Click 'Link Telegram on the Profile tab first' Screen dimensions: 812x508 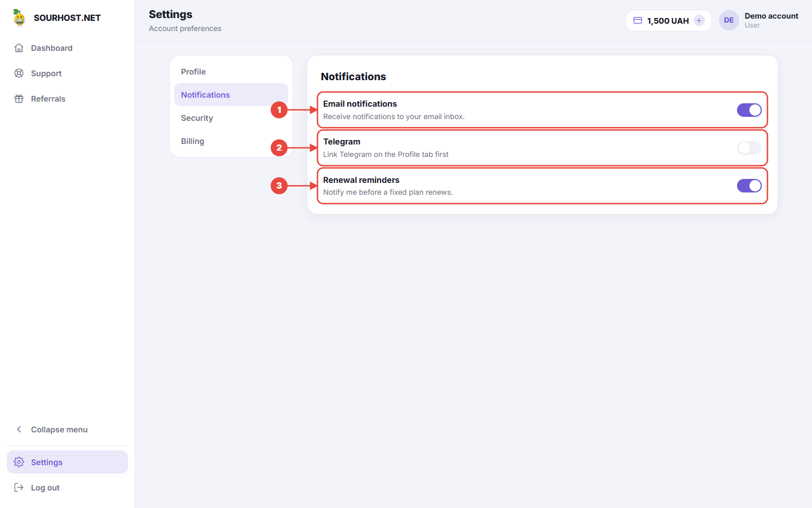point(386,155)
